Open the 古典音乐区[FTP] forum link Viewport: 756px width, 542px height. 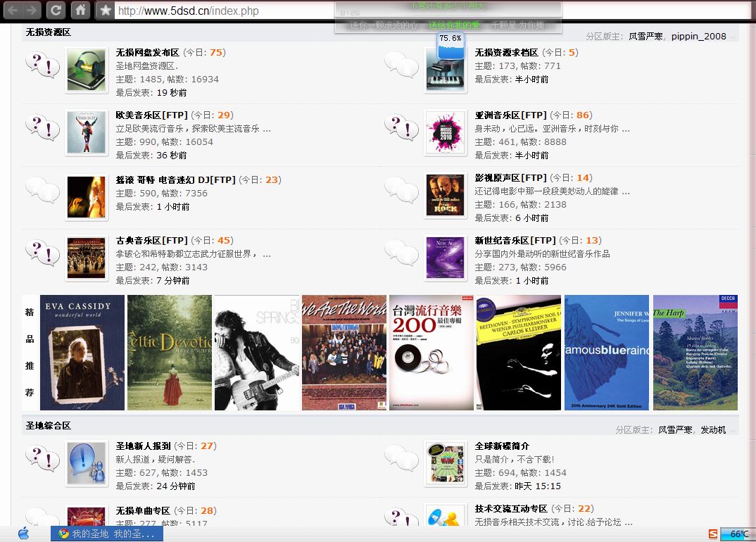tap(151, 241)
